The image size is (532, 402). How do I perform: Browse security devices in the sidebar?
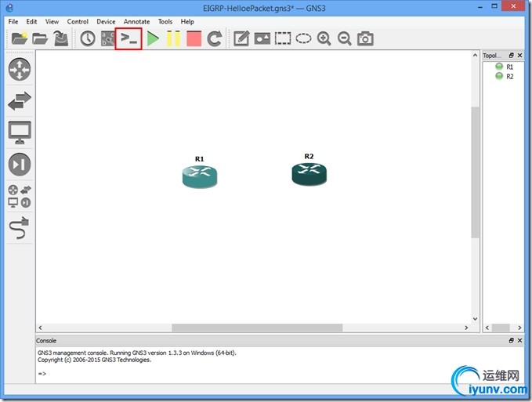click(20, 165)
